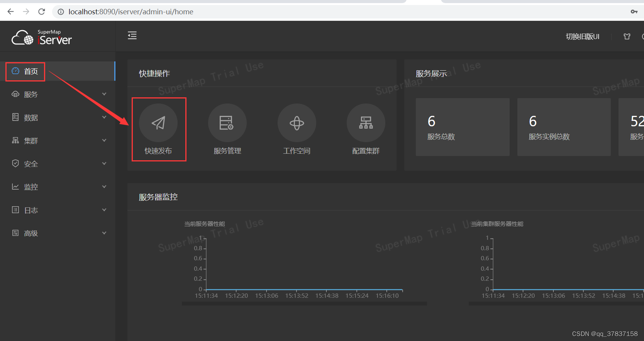Image resolution: width=644 pixels, height=341 pixels.
Task: Open the 服务总数 card showing 6
Action: (x=463, y=127)
